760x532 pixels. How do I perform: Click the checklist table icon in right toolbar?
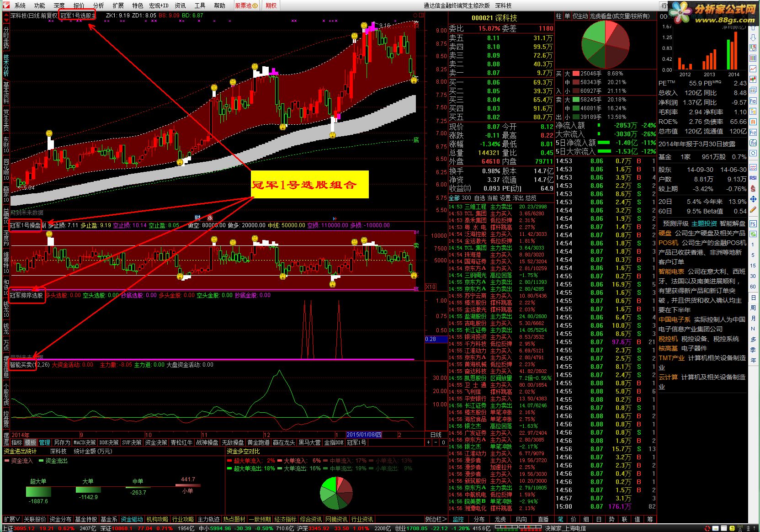[753, 48]
